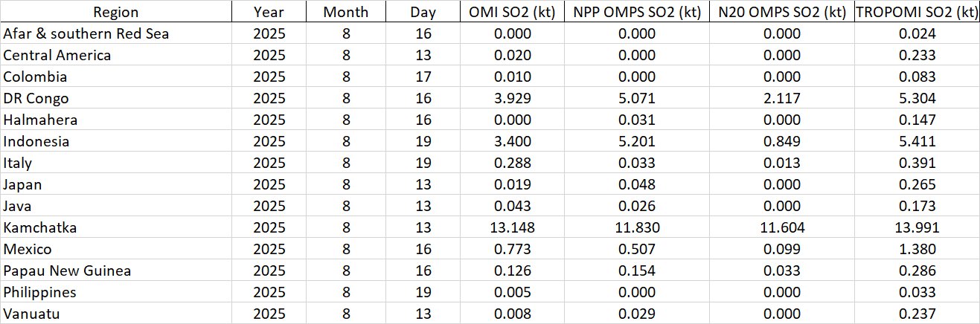Select the TROPOMI SO2 (kt) header
Viewport: 980px width, 324px height.
pos(917,12)
